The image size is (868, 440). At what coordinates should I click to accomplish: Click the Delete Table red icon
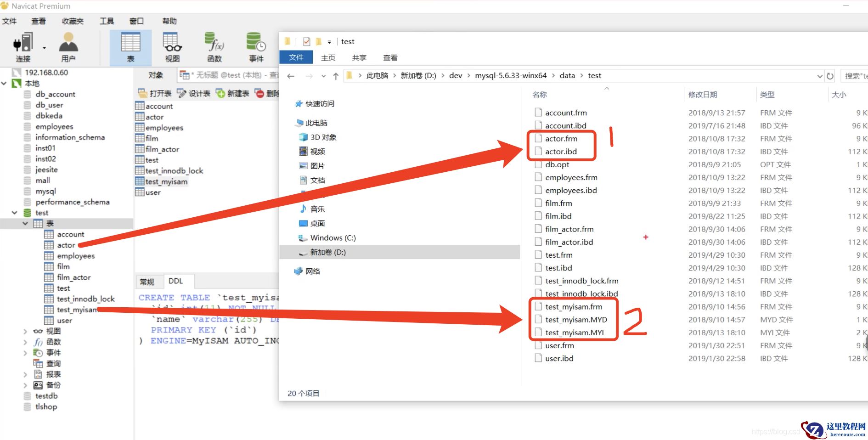pyautogui.click(x=259, y=93)
